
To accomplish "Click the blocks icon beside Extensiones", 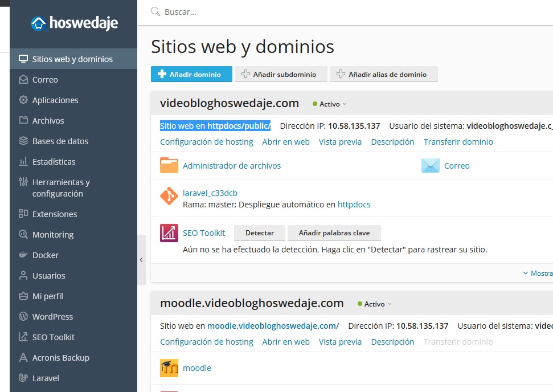I will 23,214.
